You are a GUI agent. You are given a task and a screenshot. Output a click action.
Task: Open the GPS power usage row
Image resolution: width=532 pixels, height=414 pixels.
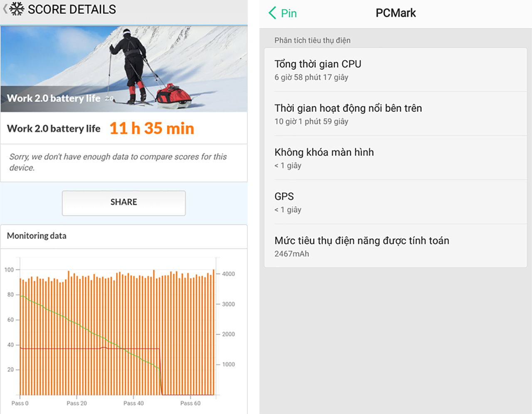[x=396, y=202]
